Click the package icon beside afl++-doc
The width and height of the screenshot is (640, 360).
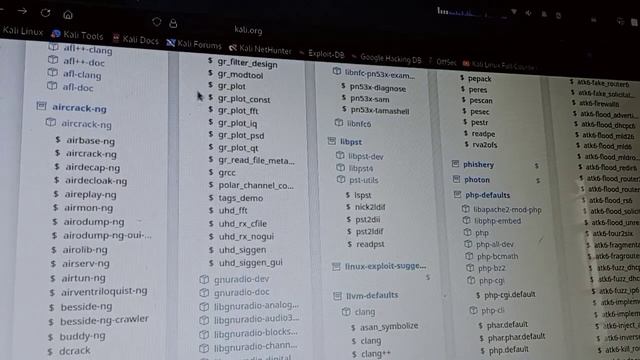point(53,60)
